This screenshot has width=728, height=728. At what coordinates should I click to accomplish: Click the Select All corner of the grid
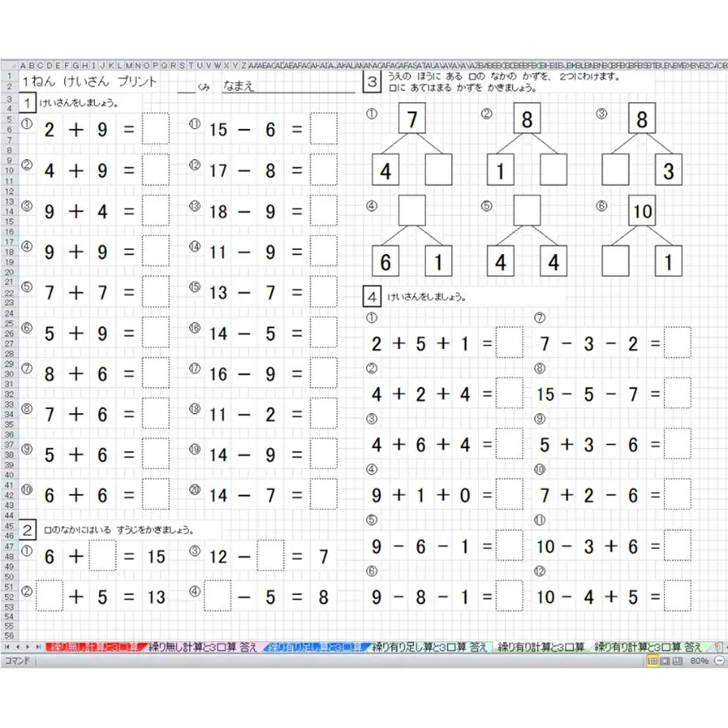pos(9,65)
